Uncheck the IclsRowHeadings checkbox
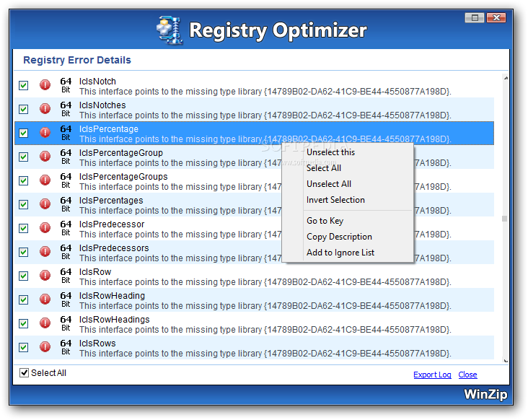This screenshot has height=420, width=528. [x=24, y=324]
